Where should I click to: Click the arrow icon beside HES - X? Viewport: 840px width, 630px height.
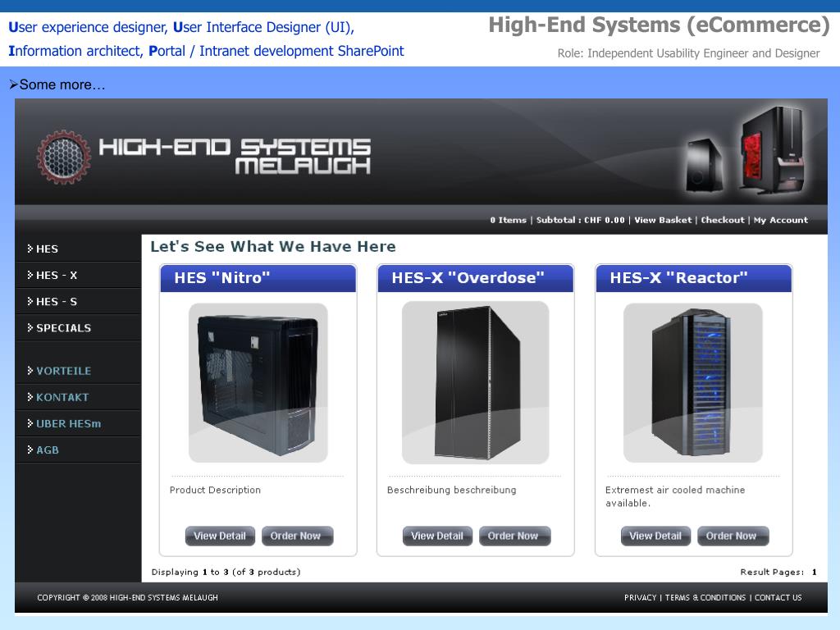click(30, 275)
